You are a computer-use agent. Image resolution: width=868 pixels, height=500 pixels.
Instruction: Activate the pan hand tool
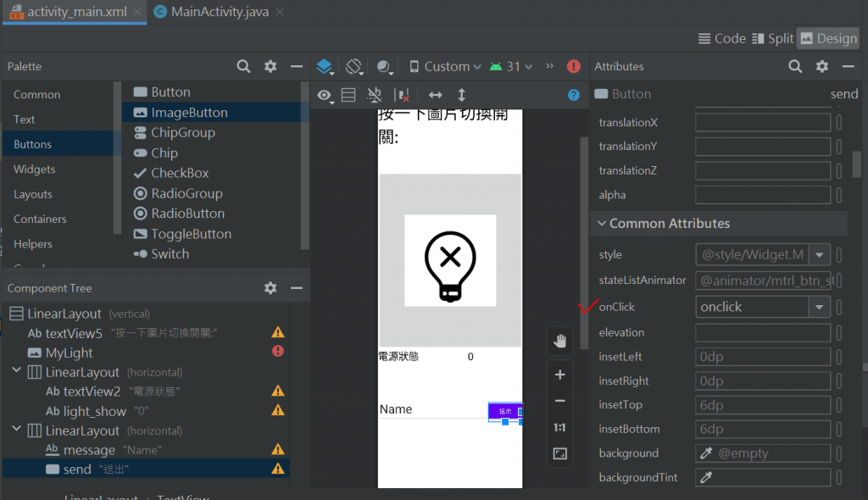point(559,341)
